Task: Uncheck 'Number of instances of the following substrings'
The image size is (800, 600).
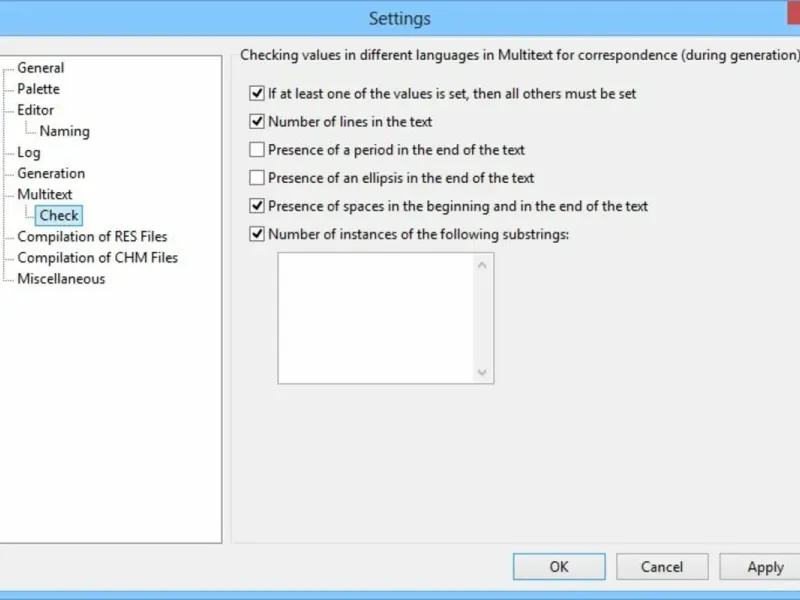Action: click(x=257, y=235)
